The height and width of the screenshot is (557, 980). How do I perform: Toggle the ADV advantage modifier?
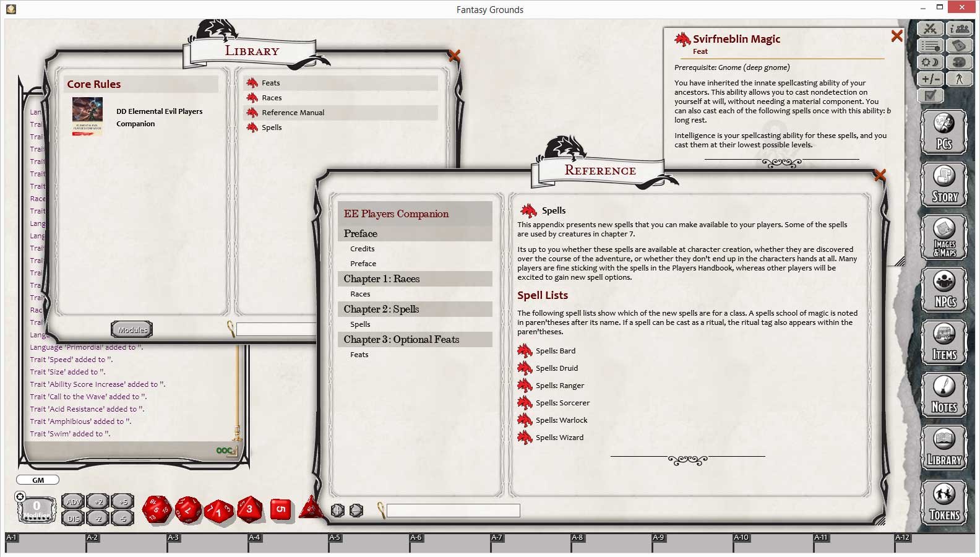(73, 502)
